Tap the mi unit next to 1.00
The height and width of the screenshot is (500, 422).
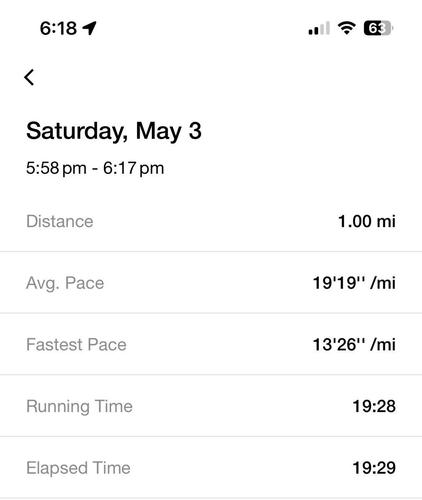(x=386, y=222)
